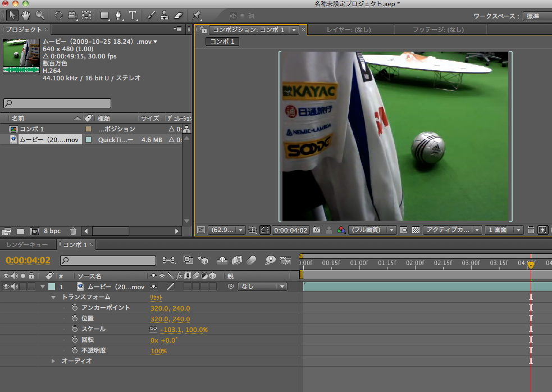Toggle stopwatch for アンカーポイント
Viewport: 552px width, 392px height.
point(75,307)
